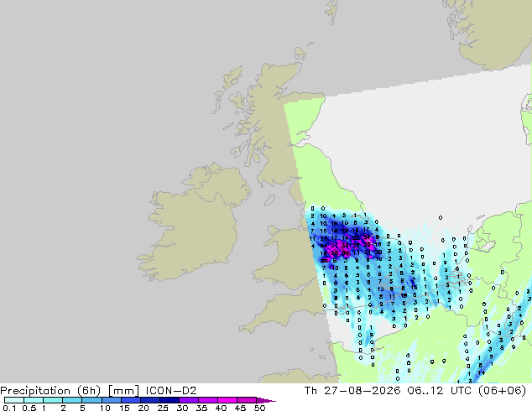This screenshot has height=411, width=532.
Task: Click the '0.1' legend scale label
Action: 9,408
